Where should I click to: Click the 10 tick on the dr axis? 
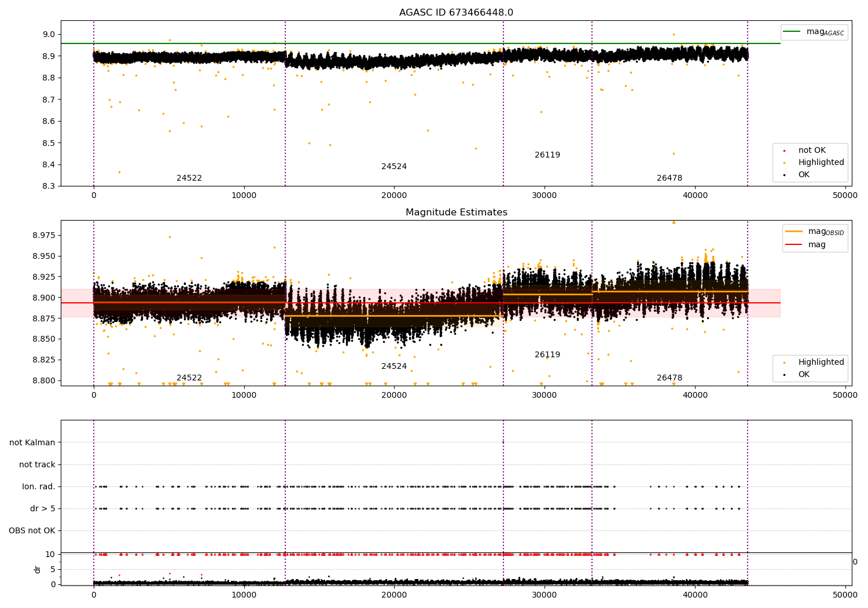pos(50,554)
